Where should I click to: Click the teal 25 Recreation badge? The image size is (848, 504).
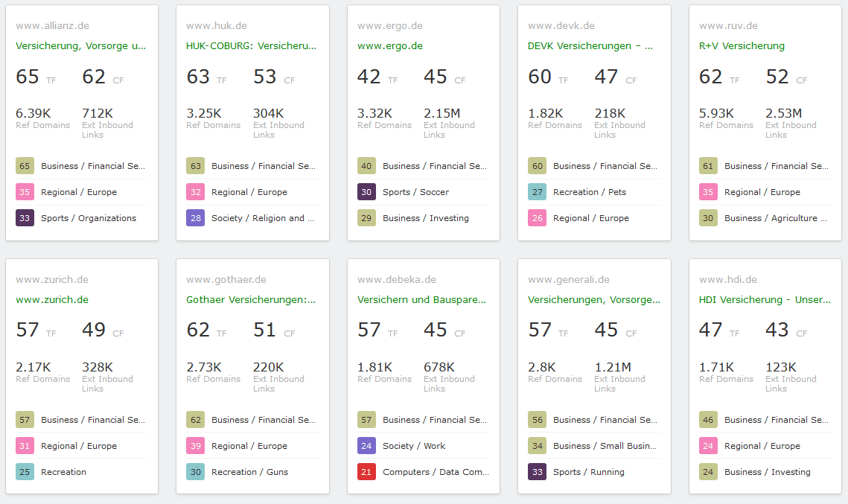25,471
